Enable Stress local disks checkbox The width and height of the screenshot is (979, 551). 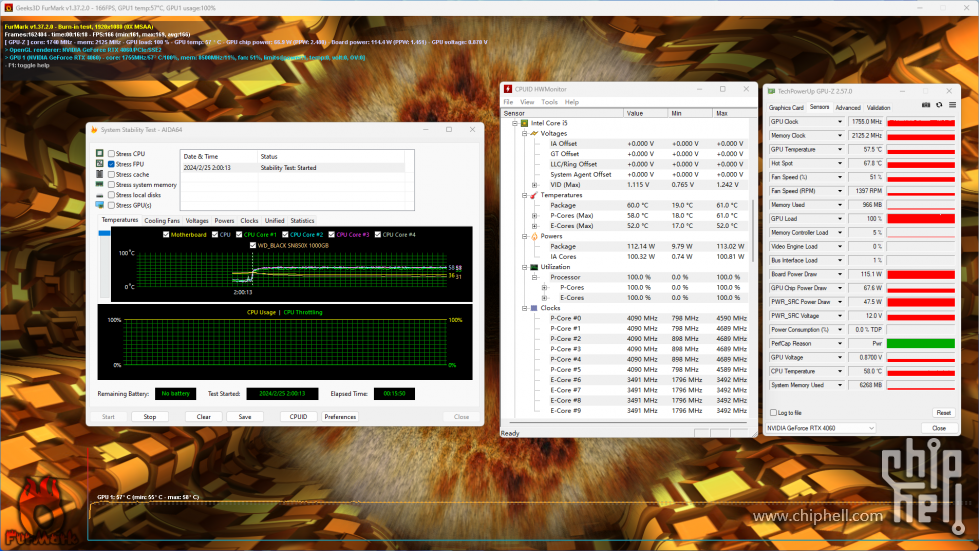[x=111, y=195]
